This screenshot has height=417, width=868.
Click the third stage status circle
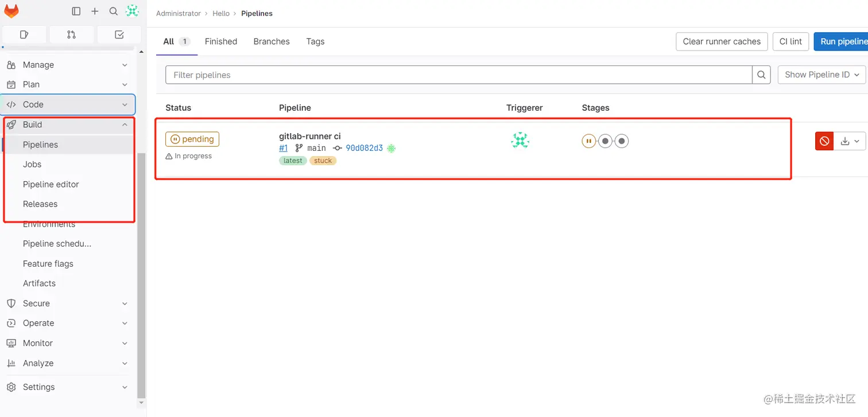tap(622, 141)
